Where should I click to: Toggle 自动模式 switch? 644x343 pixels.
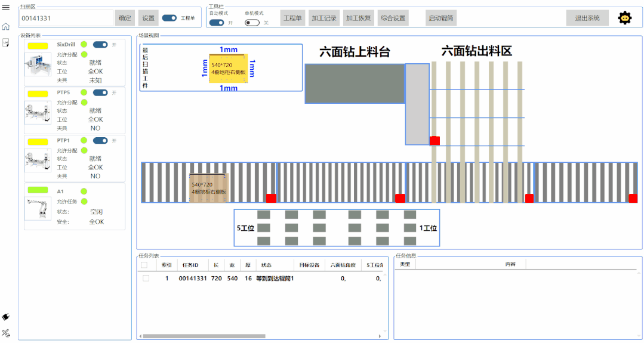217,23
